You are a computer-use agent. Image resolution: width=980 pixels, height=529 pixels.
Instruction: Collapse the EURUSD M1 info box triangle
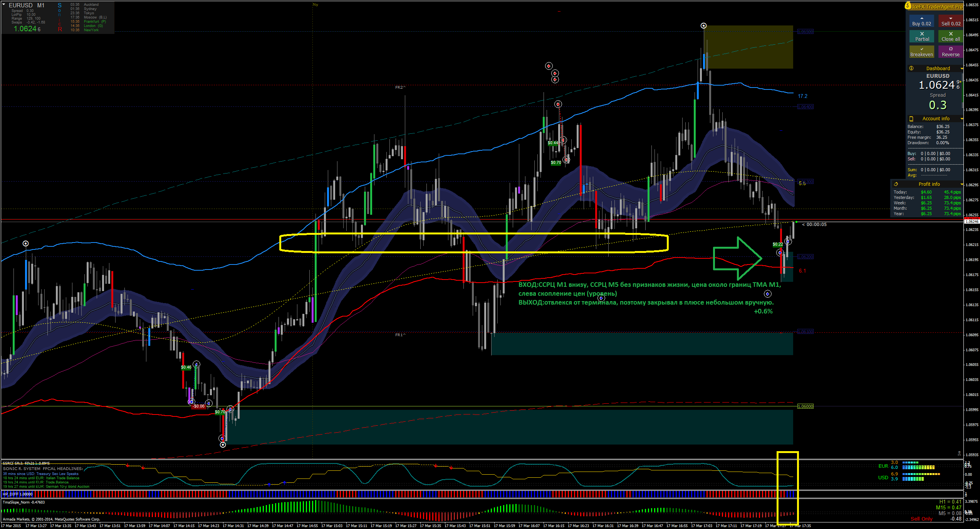click(4, 5)
